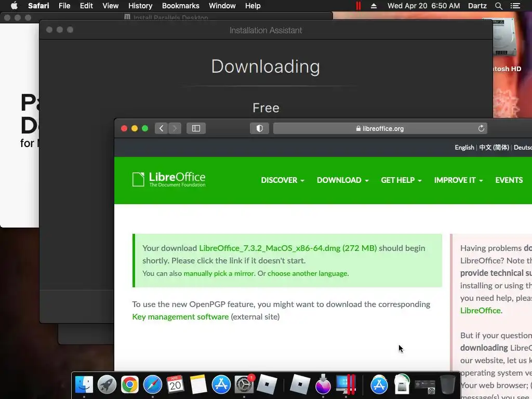Open the Bookmarks menu
Image resolution: width=532 pixels, height=399 pixels.
point(180,6)
